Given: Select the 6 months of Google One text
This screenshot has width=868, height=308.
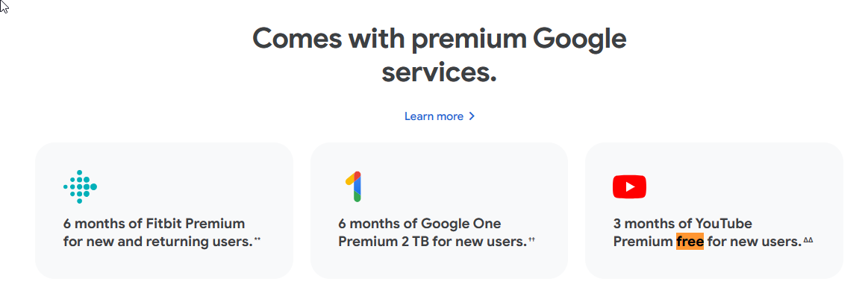Looking at the screenshot, I should [x=419, y=224].
